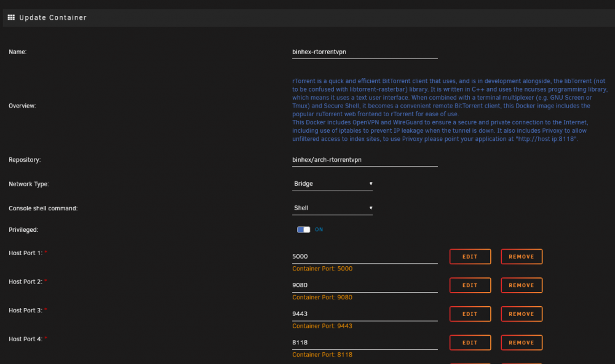Viewport: 615px width, 364px height.
Task: Click the Container Port: 9080 label
Action: (x=322, y=298)
